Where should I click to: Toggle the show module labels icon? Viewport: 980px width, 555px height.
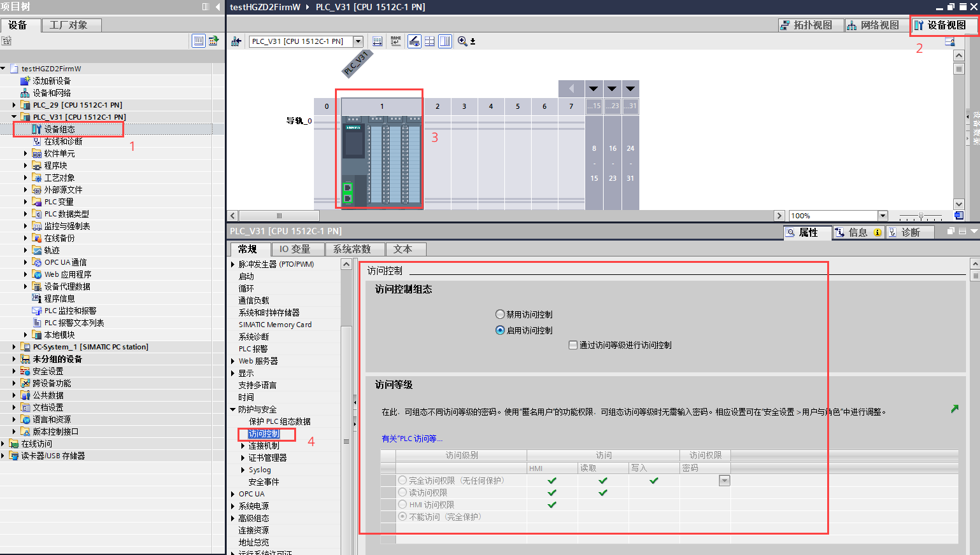414,41
